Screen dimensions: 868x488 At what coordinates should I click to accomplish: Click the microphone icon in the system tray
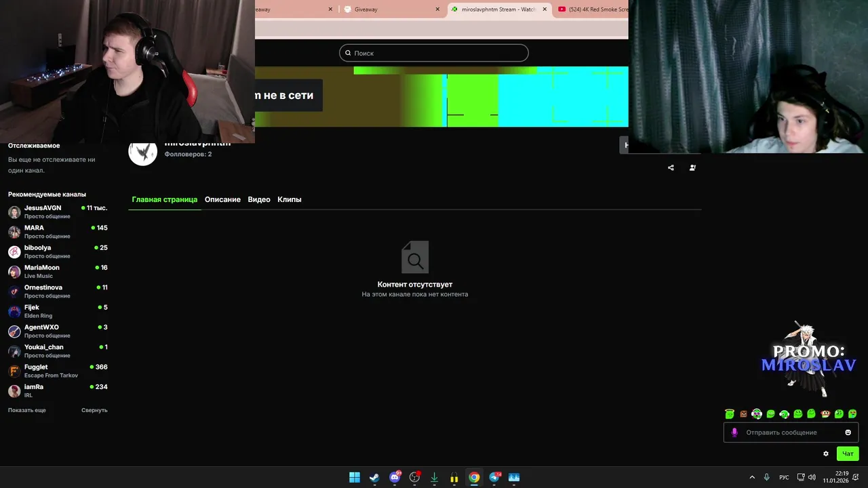(x=767, y=477)
